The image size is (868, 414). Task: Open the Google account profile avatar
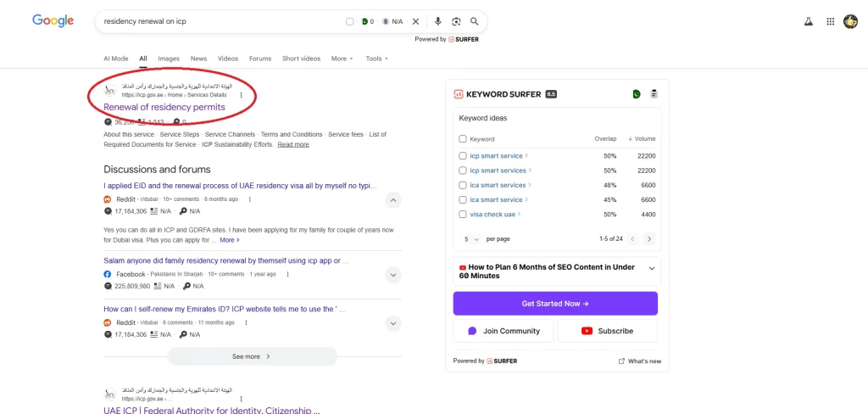coord(850,21)
